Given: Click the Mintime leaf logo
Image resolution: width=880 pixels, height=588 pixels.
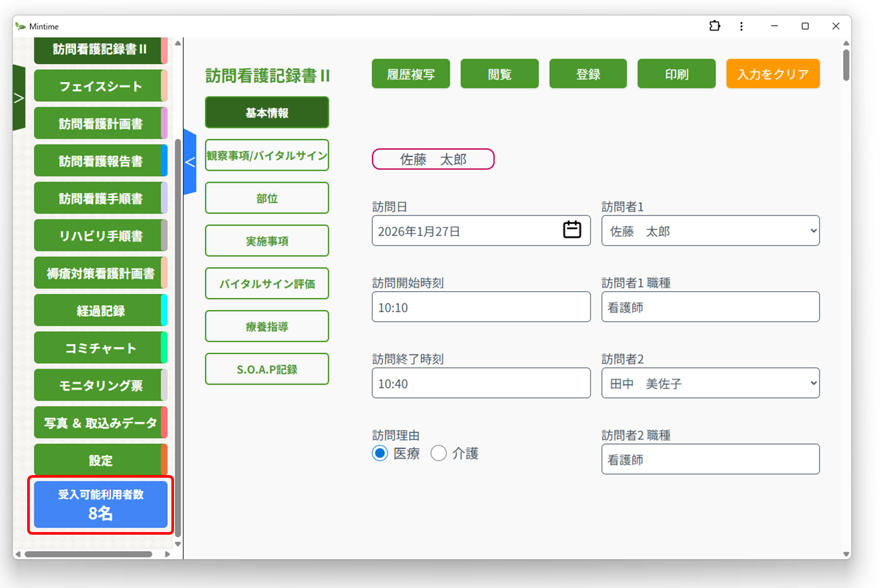Looking at the screenshot, I should coord(21,26).
